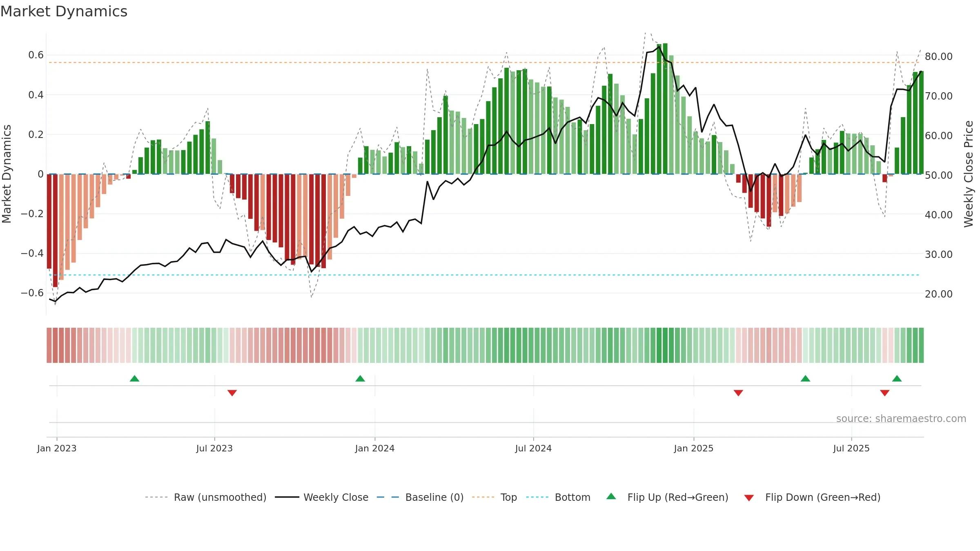Screen dimensions: 980x551
Task: Click the 80.00 price axis tick
Action: click(x=939, y=56)
